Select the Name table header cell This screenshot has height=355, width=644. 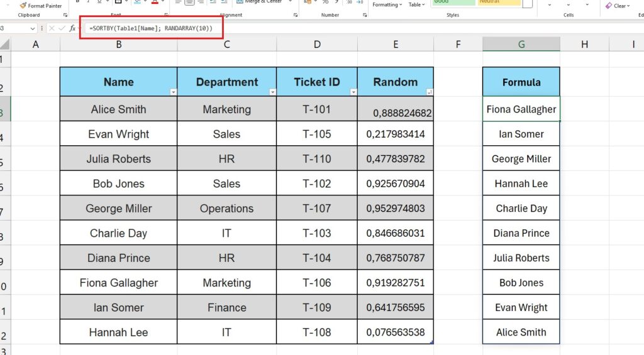[x=119, y=82]
